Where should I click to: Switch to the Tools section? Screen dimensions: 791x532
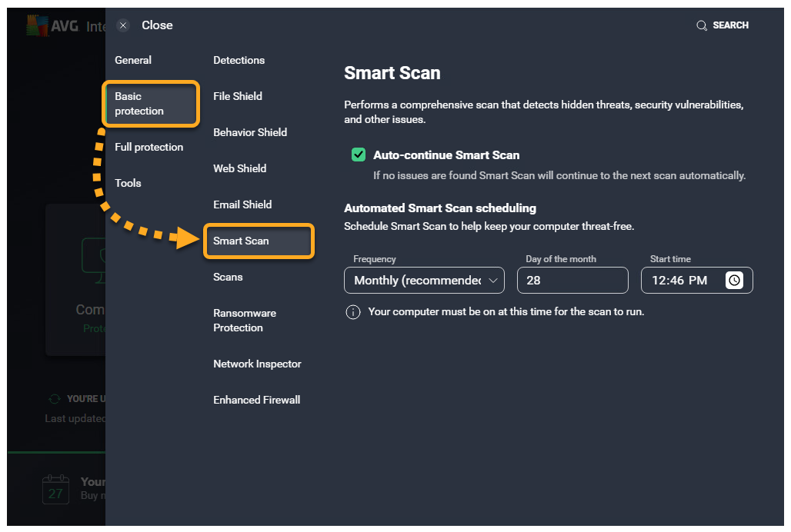tap(128, 183)
